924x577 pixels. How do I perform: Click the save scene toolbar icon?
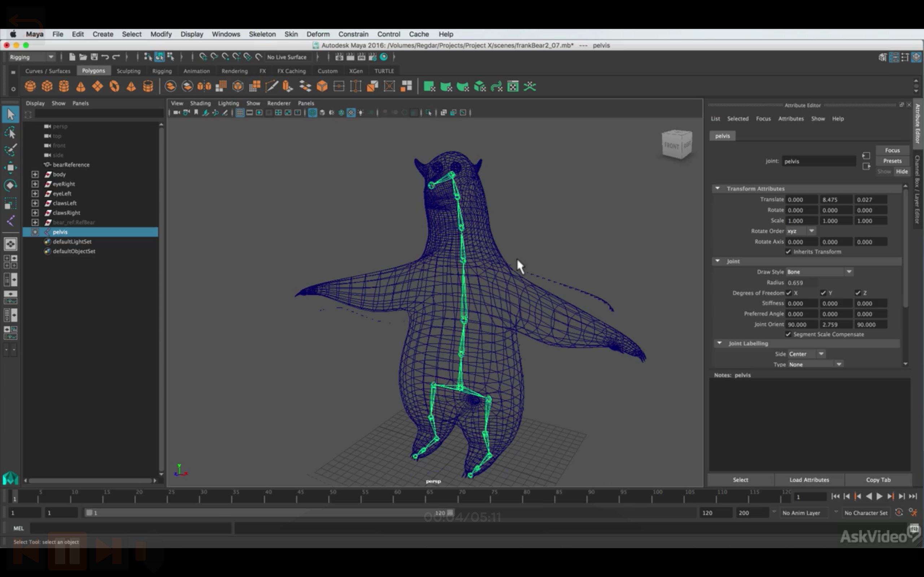coord(94,57)
